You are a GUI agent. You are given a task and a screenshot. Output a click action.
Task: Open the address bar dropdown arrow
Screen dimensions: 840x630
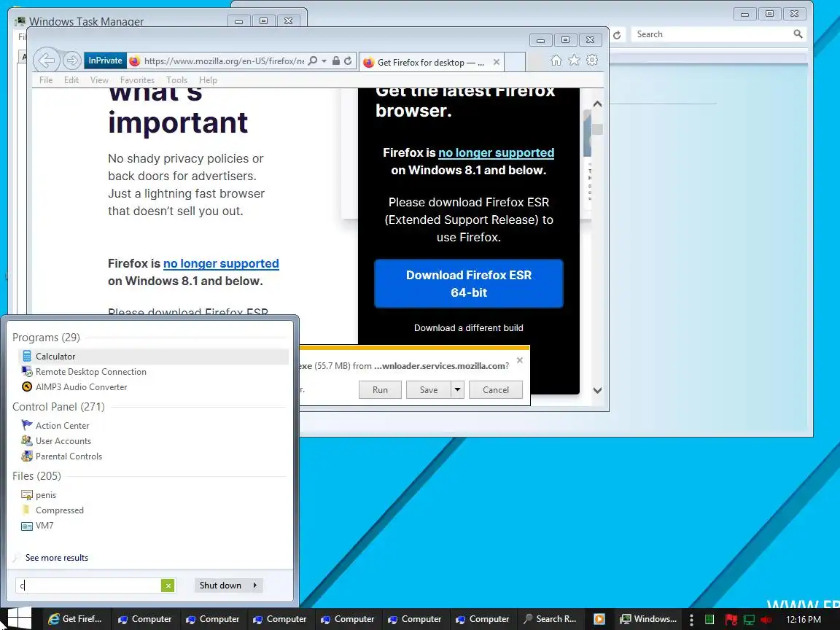click(324, 61)
